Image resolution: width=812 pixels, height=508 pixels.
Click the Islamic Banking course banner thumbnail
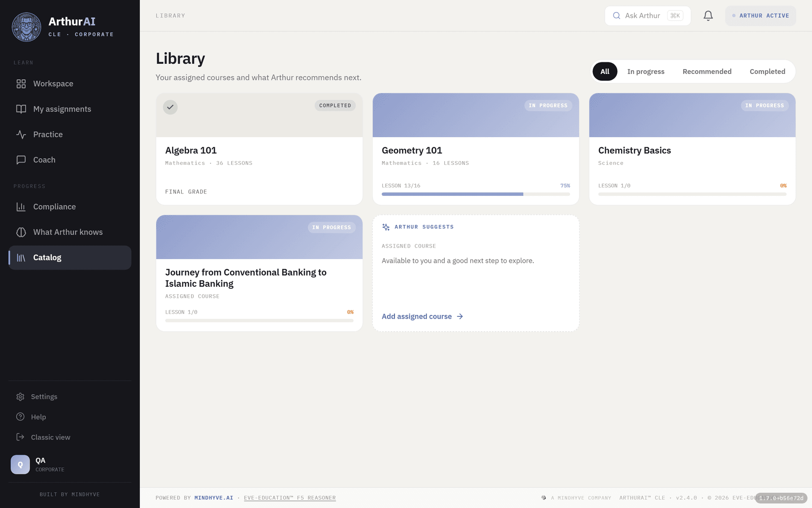pos(259,237)
